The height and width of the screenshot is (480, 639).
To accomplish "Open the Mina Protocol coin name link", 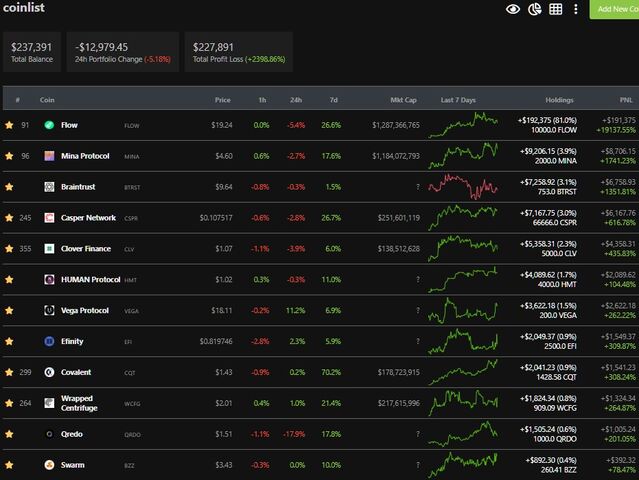I will [x=85, y=156].
